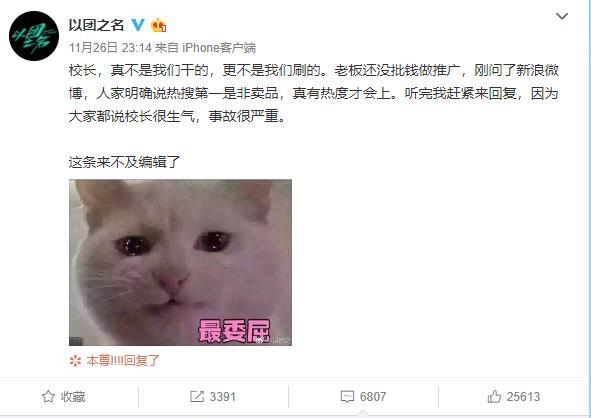591x418 pixels.
Task: Click the red topic flower icon
Action: click(75, 361)
